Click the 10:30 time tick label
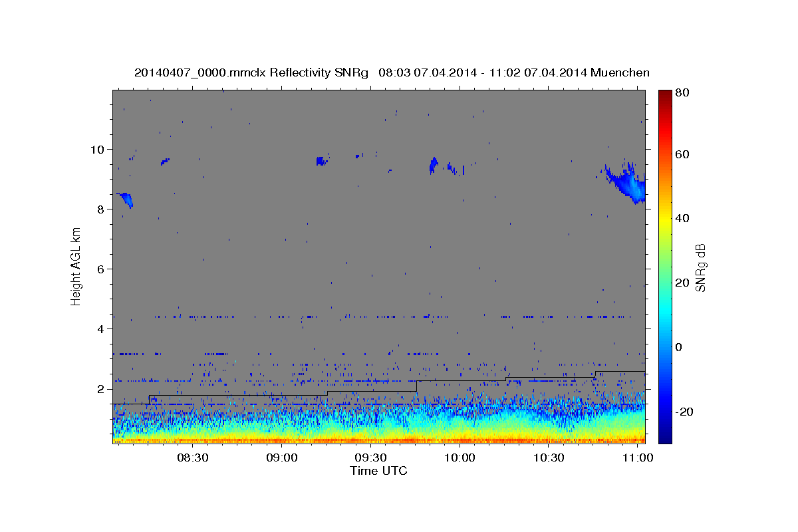 pyautogui.click(x=549, y=458)
